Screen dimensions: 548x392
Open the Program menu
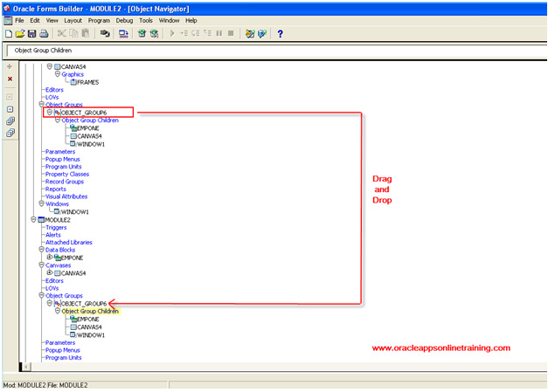[x=99, y=21]
